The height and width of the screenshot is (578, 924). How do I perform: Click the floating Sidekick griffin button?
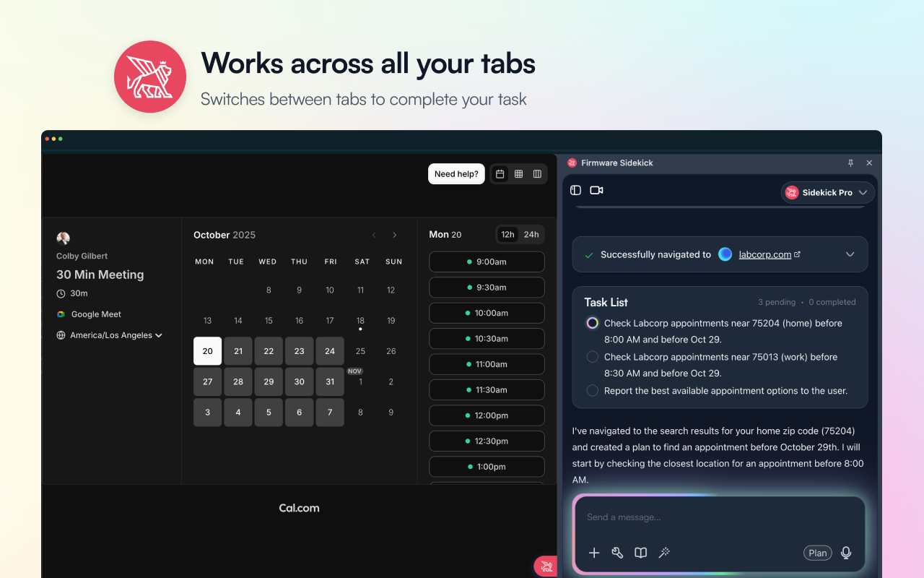point(545,566)
